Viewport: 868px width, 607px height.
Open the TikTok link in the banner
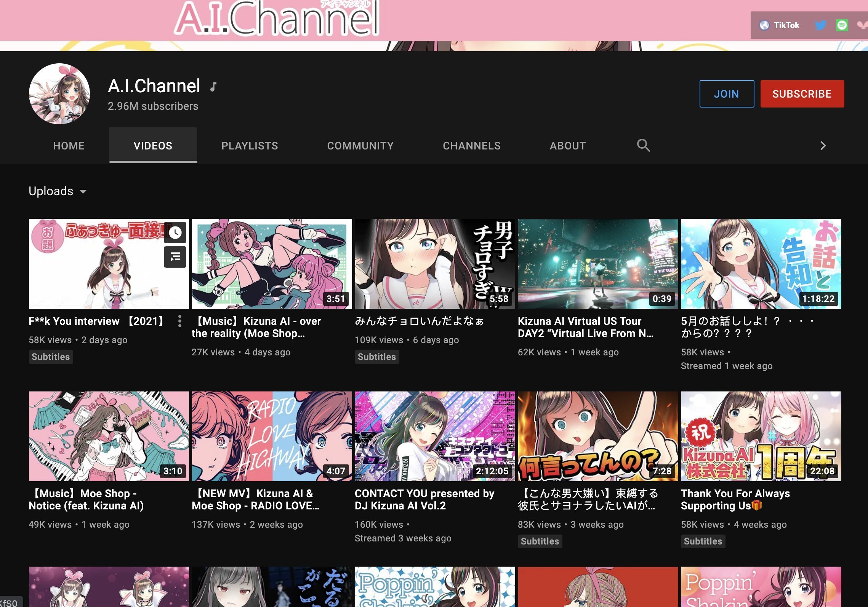click(x=779, y=25)
